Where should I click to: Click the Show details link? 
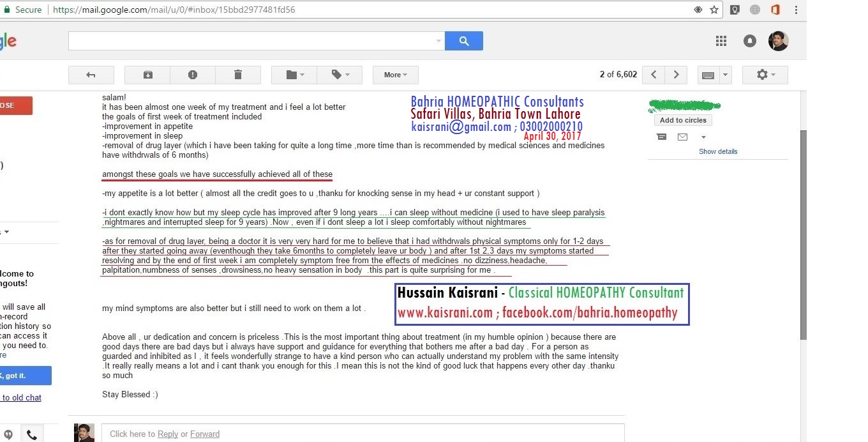pos(718,151)
